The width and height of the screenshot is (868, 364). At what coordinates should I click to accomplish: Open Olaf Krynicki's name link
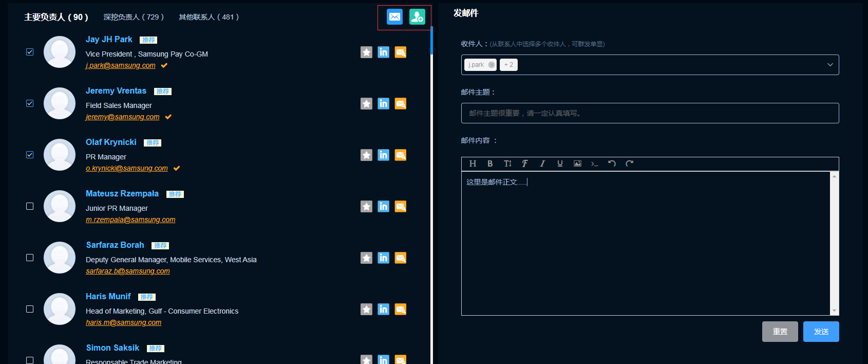[x=111, y=142]
